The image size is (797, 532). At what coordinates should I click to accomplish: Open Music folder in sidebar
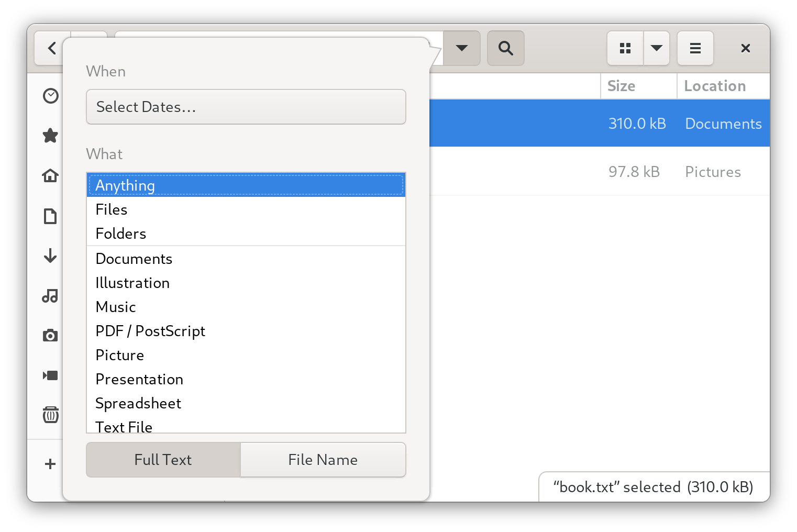[50, 296]
